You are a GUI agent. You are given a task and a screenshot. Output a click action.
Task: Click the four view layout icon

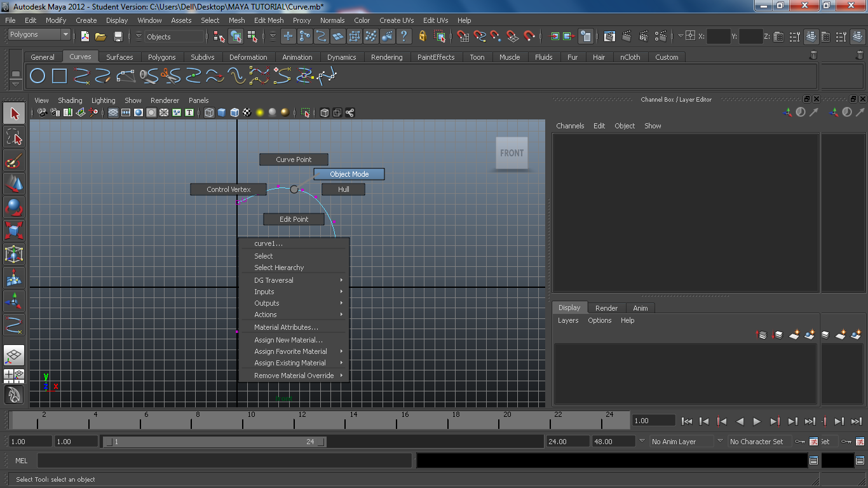click(14, 375)
